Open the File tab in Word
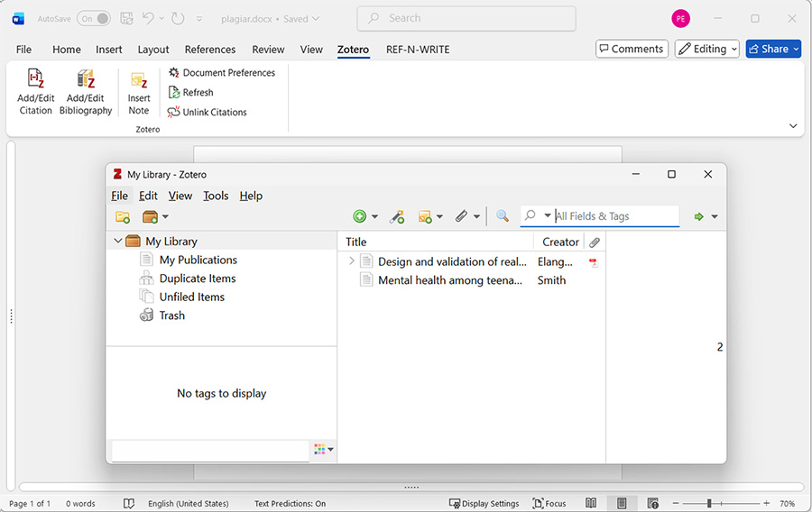 click(23, 50)
